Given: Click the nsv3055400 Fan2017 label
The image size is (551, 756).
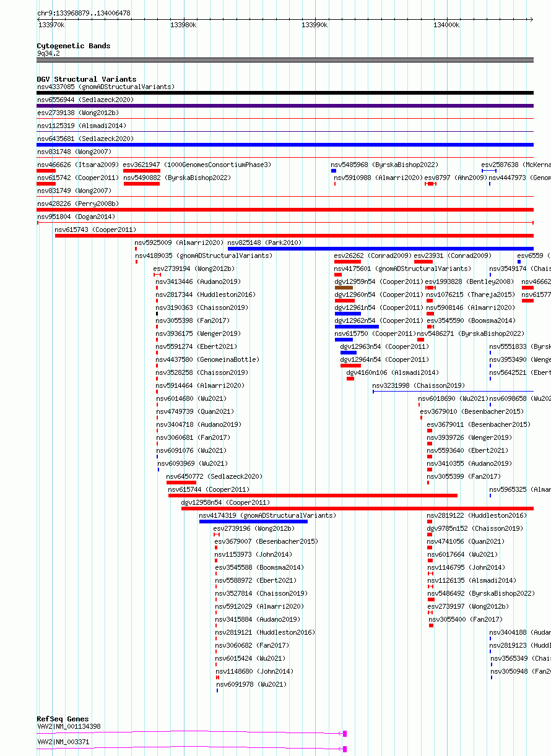Looking at the screenshot, I should point(466,619).
